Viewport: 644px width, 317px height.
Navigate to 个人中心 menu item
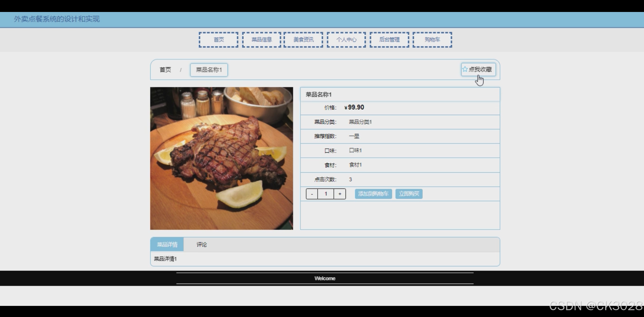click(x=346, y=40)
